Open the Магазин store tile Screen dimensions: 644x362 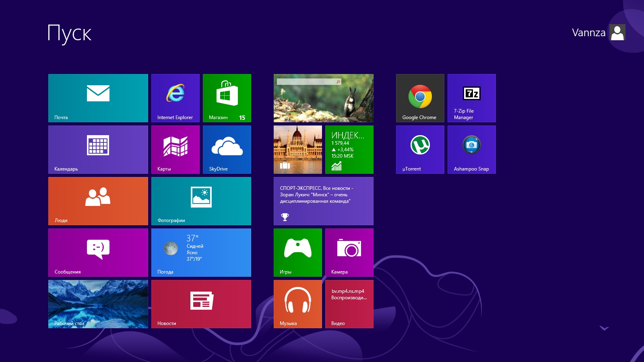pyautogui.click(x=227, y=98)
